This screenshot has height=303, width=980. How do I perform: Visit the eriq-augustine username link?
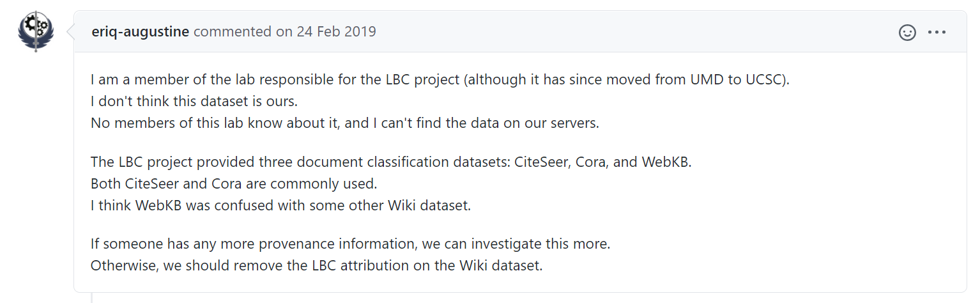[140, 31]
